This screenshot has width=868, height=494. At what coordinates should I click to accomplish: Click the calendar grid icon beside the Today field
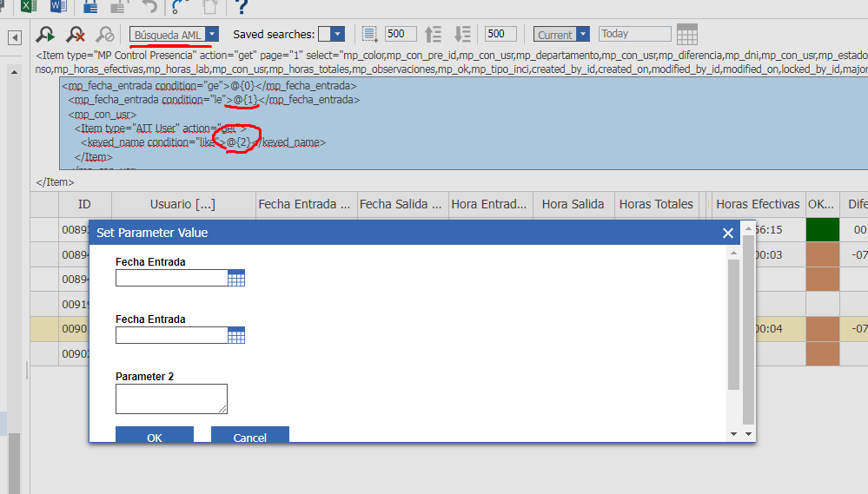coord(687,35)
